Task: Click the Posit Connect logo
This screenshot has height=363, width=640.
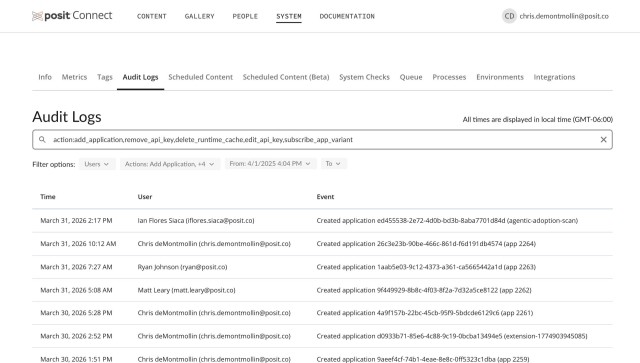Action: [x=72, y=16]
